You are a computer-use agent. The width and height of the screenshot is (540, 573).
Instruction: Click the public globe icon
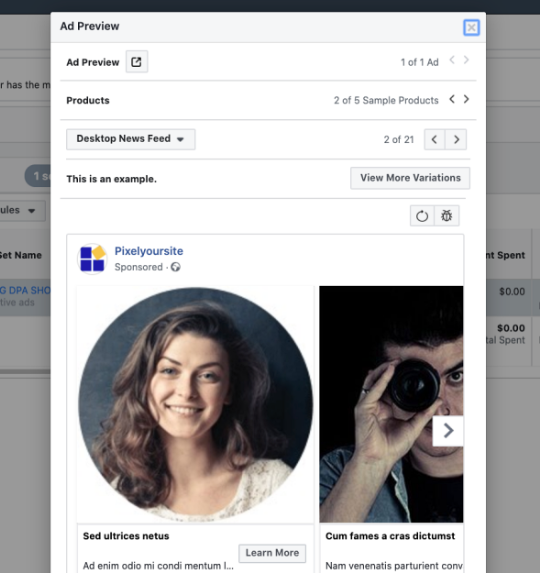pos(176,267)
